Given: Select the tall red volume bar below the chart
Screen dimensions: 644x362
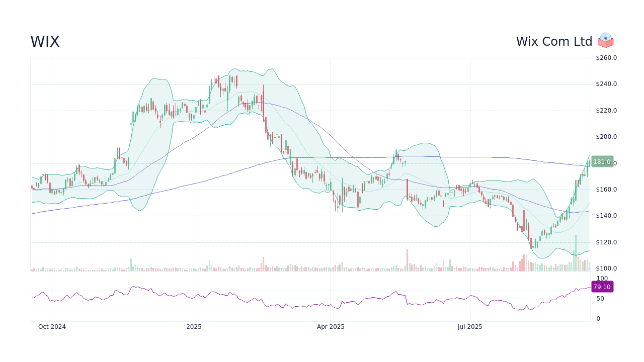Looking at the screenshot, I should (x=408, y=259).
